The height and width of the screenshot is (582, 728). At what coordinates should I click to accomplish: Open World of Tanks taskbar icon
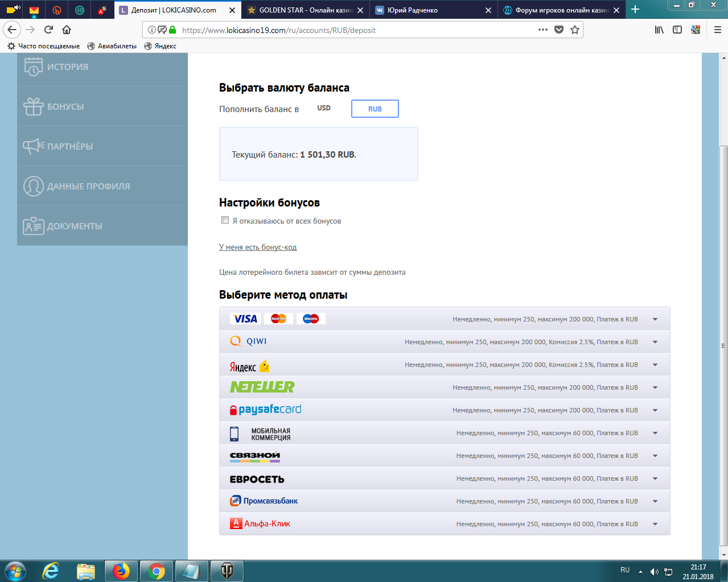click(227, 571)
